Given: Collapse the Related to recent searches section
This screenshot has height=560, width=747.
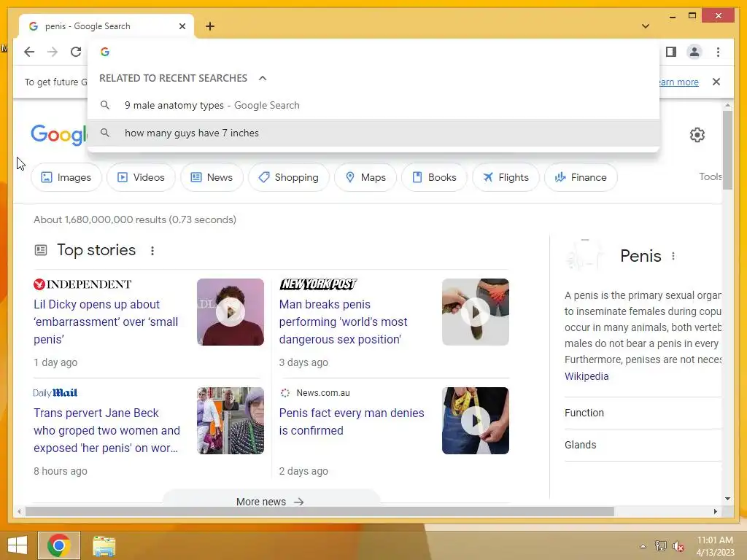Looking at the screenshot, I should click(263, 78).
